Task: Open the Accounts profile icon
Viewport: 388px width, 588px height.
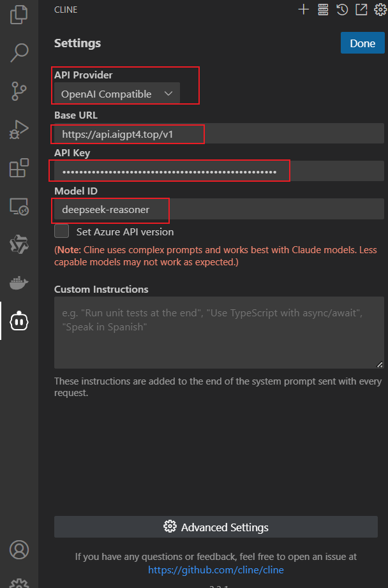Action: 19,550
